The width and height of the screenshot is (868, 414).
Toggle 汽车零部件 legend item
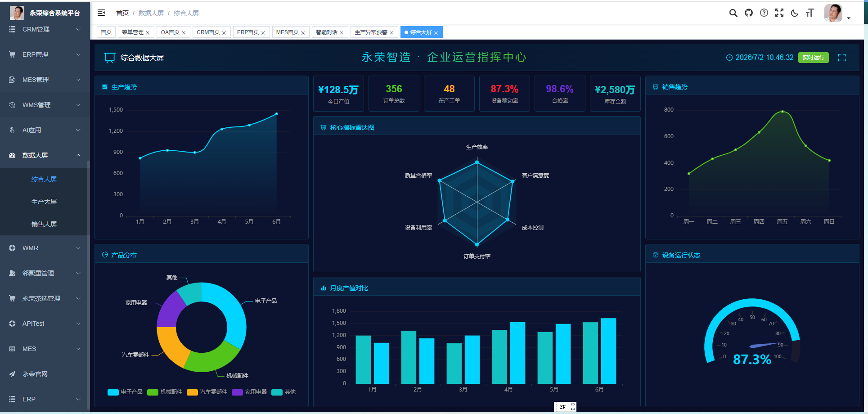pos(207,392)
